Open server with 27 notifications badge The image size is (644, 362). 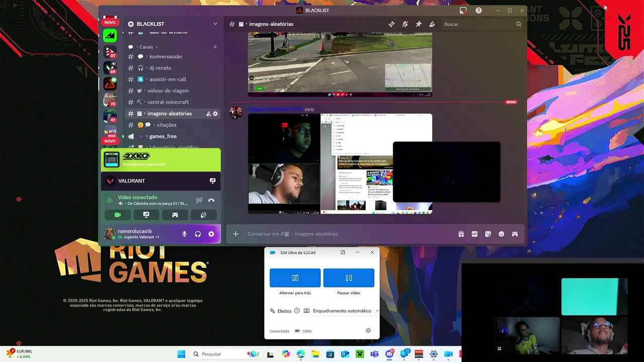tap(110, 51)
